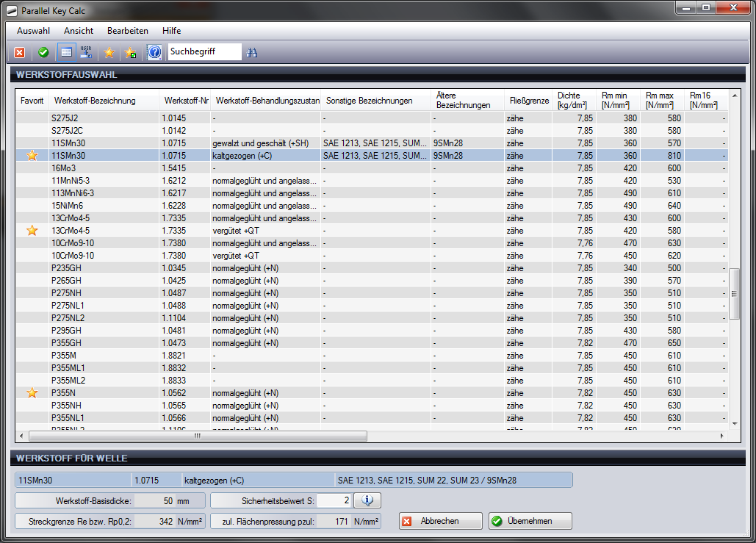Click the green checkmark toolbar icon
Image resolution: width=756 pixels, height=543 pixels.
(x=43, y=52)
